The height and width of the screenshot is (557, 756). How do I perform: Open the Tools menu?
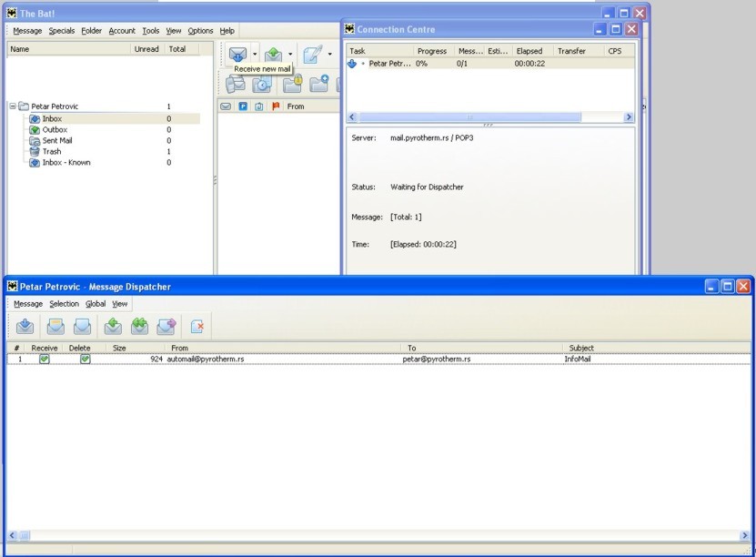tap(151, 30)
